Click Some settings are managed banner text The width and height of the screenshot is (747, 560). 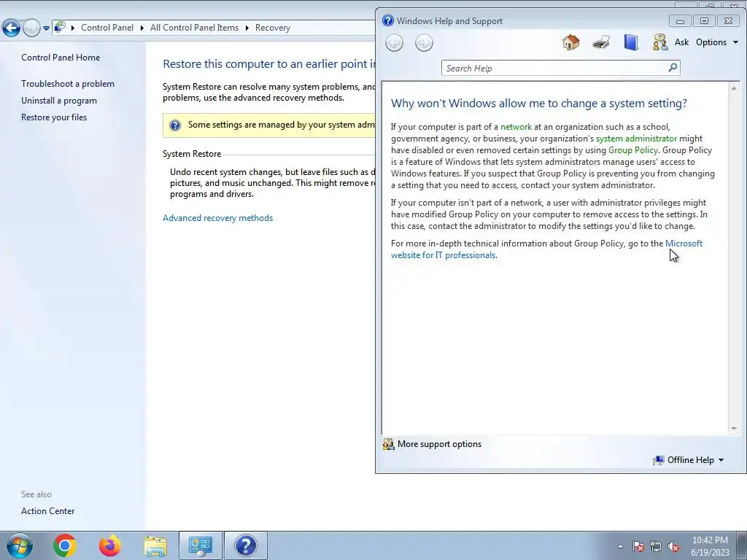coord(281,125)
